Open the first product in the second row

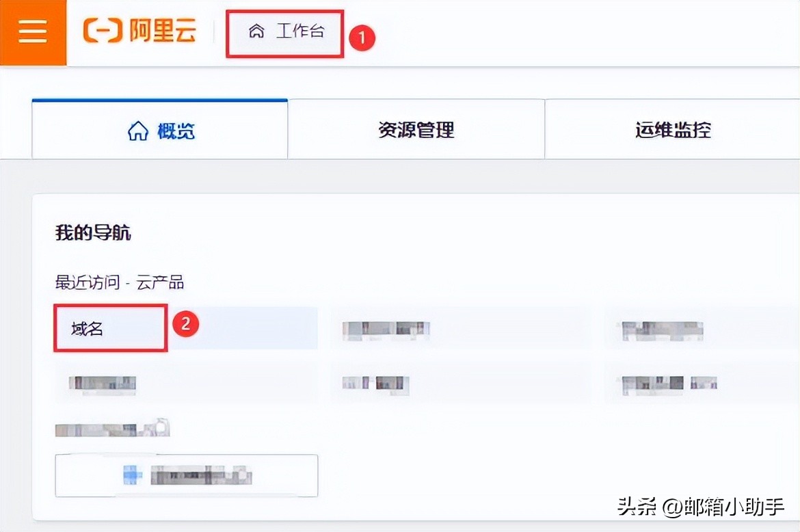[103, 383]
